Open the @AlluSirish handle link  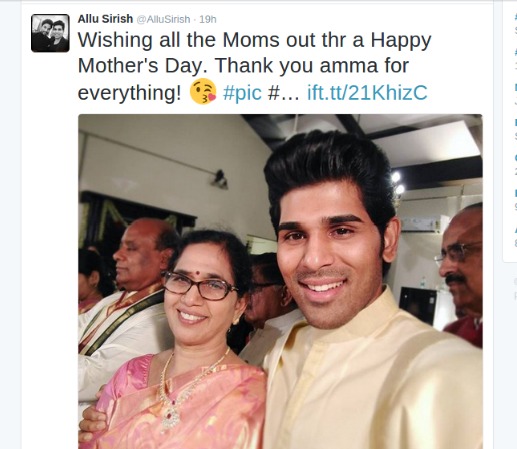(x=163, y=19)
